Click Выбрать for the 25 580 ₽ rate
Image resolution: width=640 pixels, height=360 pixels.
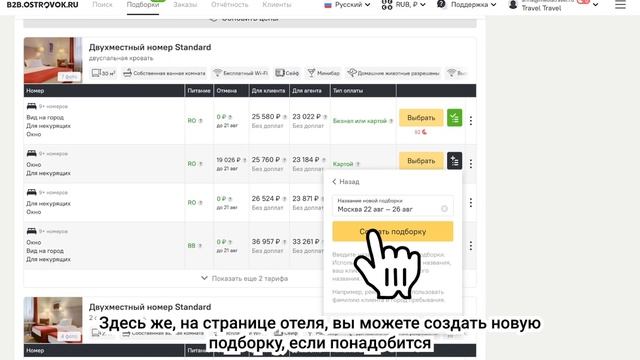pos(421,118)
